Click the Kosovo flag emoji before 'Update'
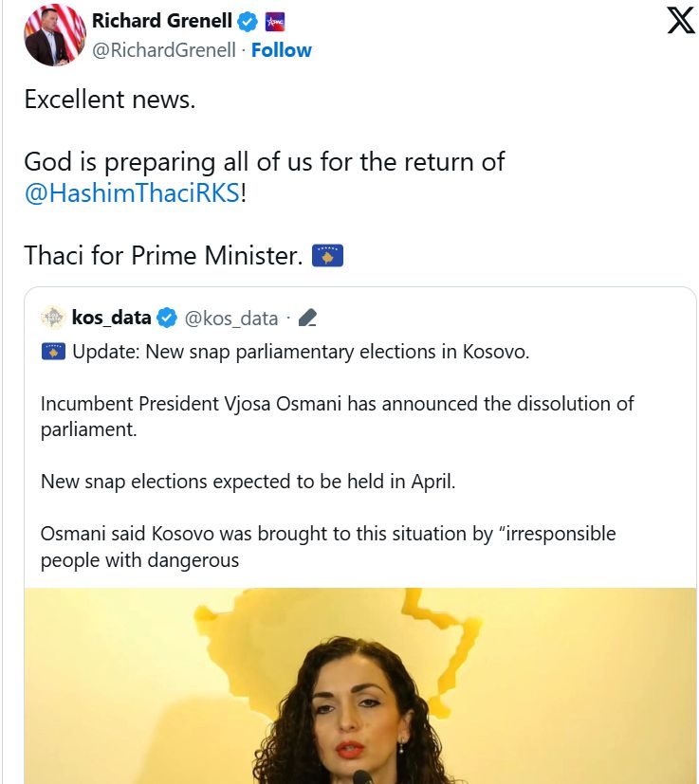 pos(53,352)
